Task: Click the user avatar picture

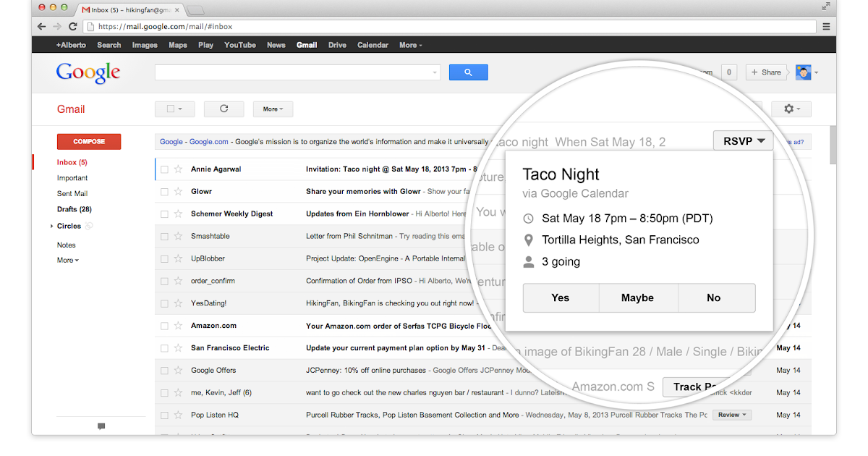Action: 803,72
